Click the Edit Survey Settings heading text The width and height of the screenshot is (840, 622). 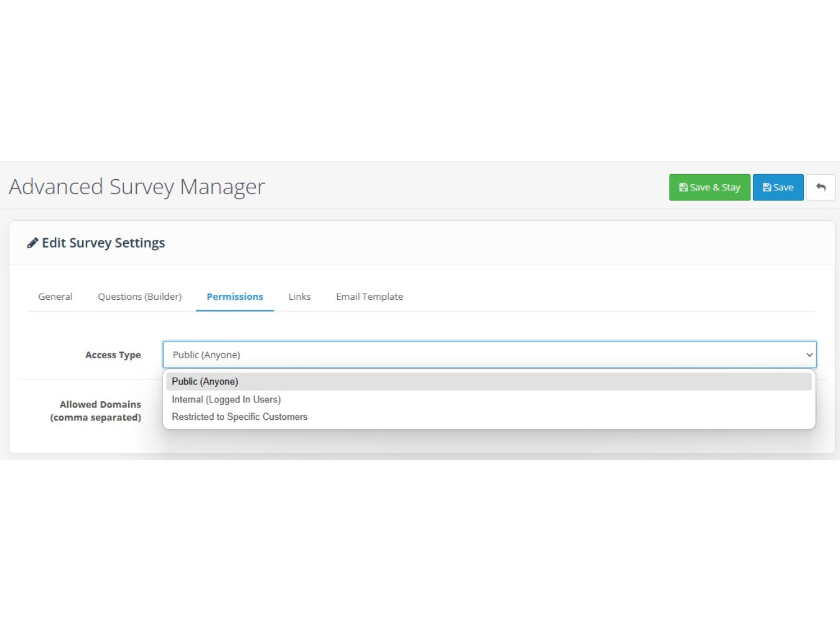103,243
